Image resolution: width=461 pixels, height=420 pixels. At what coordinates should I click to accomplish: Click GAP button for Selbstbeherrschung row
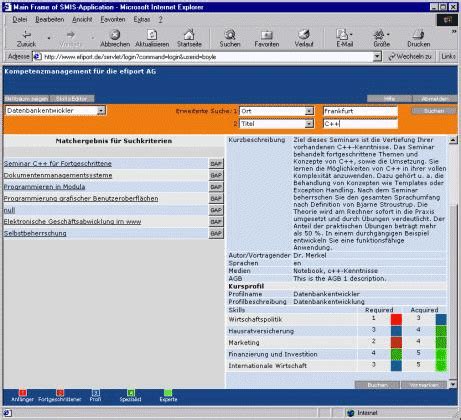point(216,233)
